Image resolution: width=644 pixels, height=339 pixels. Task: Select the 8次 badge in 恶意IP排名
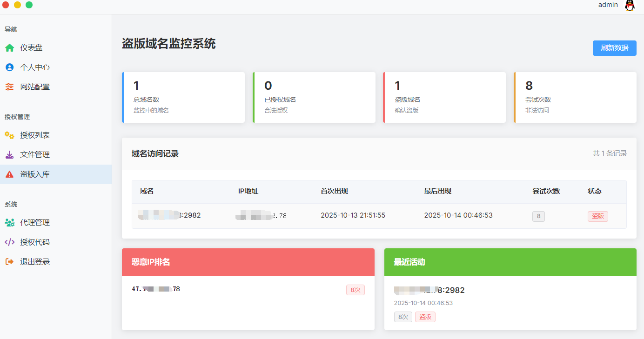tap(356, 290)
